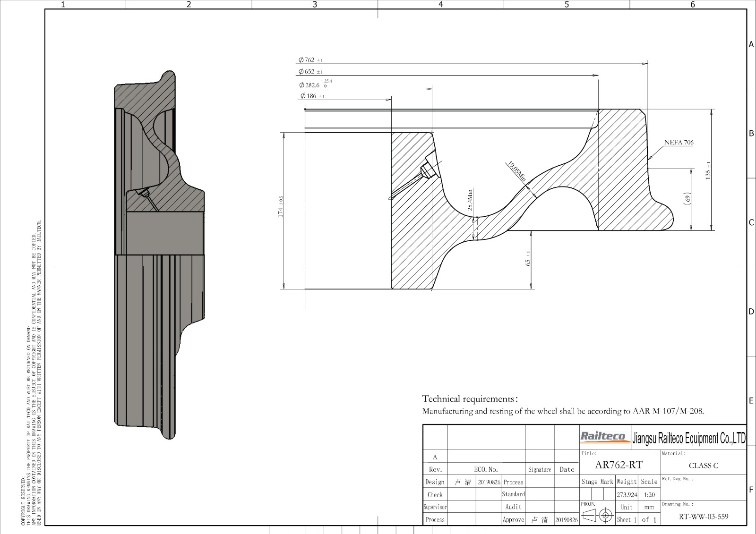Click the 'Sheet 1' cell
Image resolution: width=756 pixels, height=534 pixels.
[627, 519]
